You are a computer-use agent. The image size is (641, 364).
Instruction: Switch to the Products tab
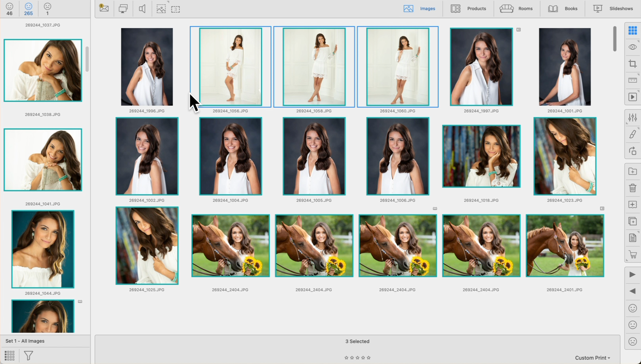point(468,9)
